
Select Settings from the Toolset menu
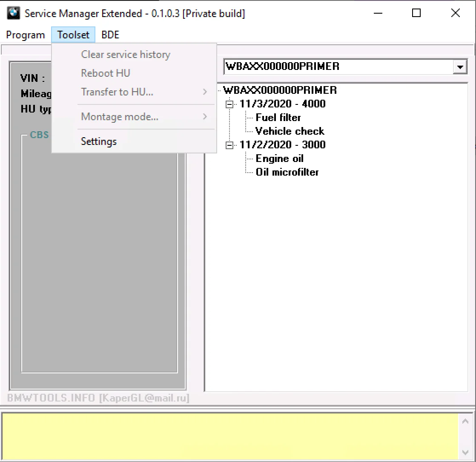99,141
